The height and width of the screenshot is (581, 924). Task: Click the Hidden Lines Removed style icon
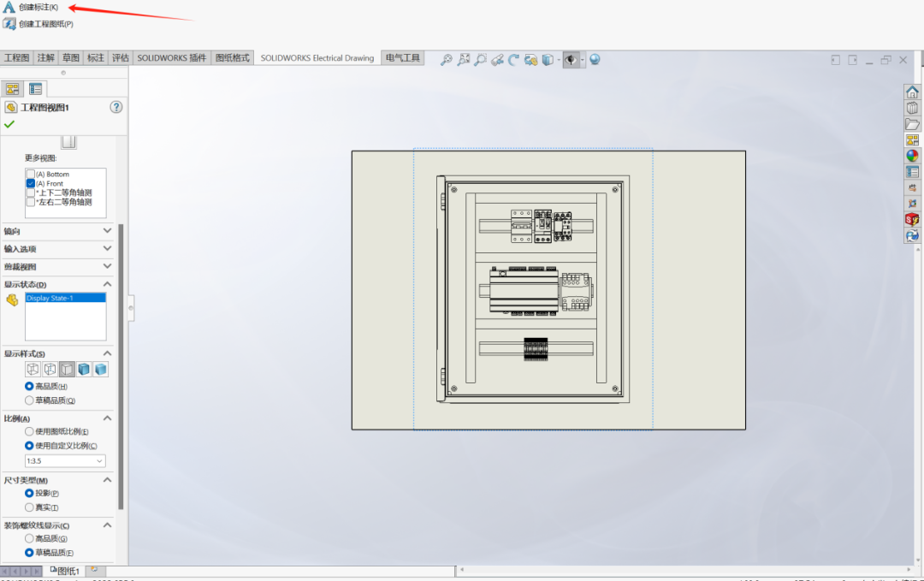67,369
